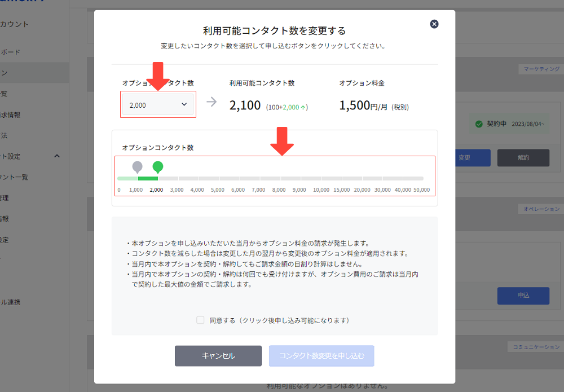Open the 求情報 item in the sidebar
Screen dimensions: 564x392
click(x=10, y=114)
